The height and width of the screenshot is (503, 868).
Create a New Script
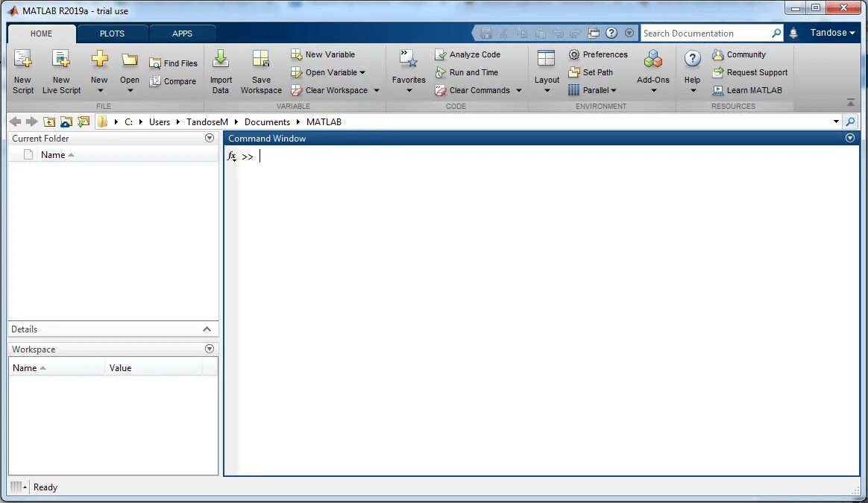pyautogui.click(x=22, y=72)
